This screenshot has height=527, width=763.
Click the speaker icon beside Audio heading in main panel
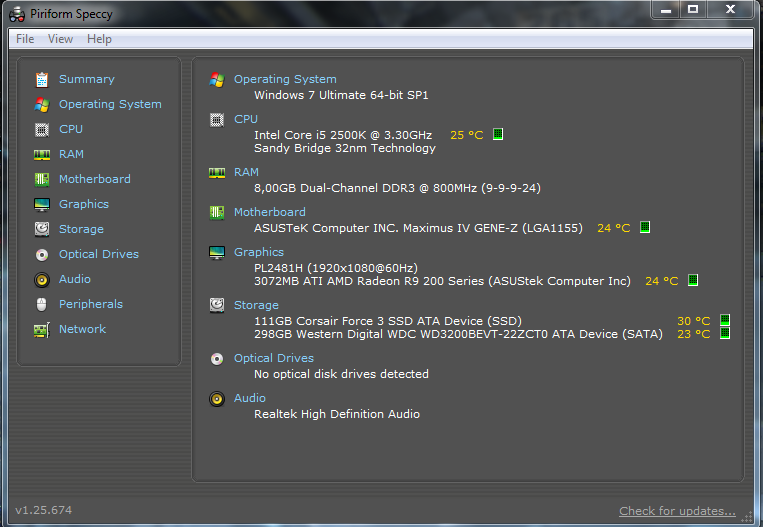[217, 399]
